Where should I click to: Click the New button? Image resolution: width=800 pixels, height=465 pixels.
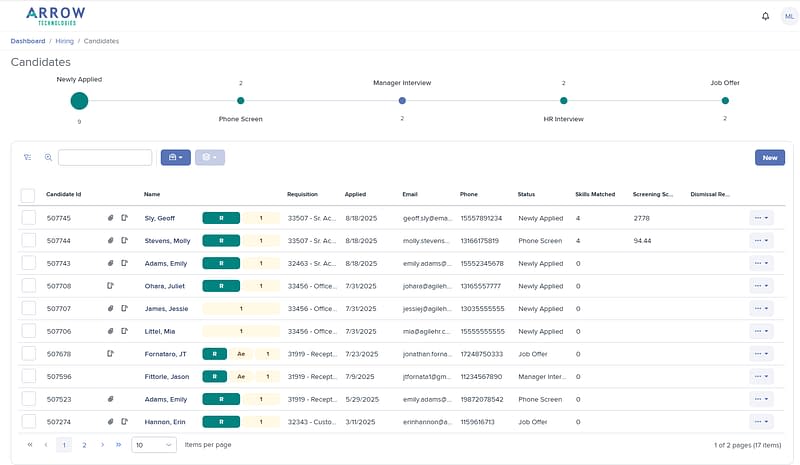point(770,158)
